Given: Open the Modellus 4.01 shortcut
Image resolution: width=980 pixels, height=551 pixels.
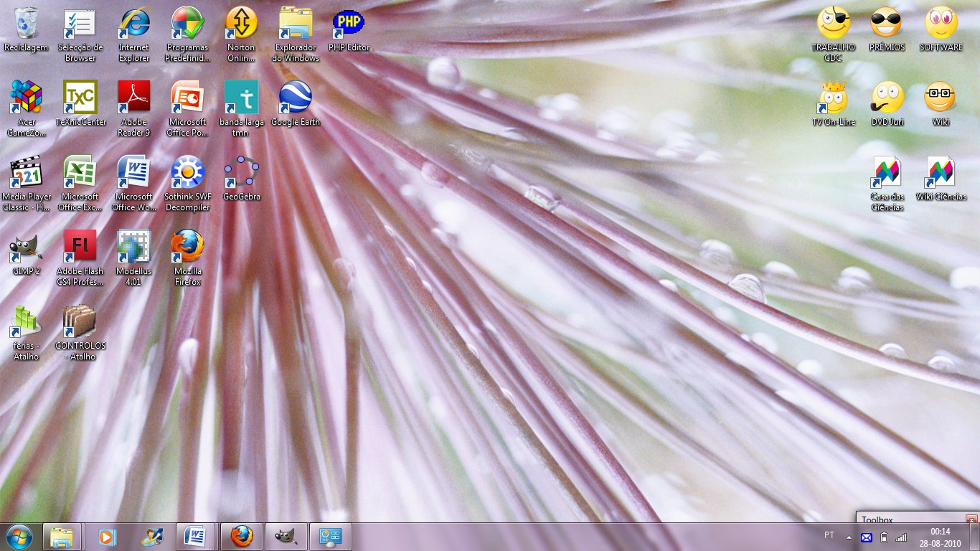Looking at the screenshot, I should pos(133,248).
